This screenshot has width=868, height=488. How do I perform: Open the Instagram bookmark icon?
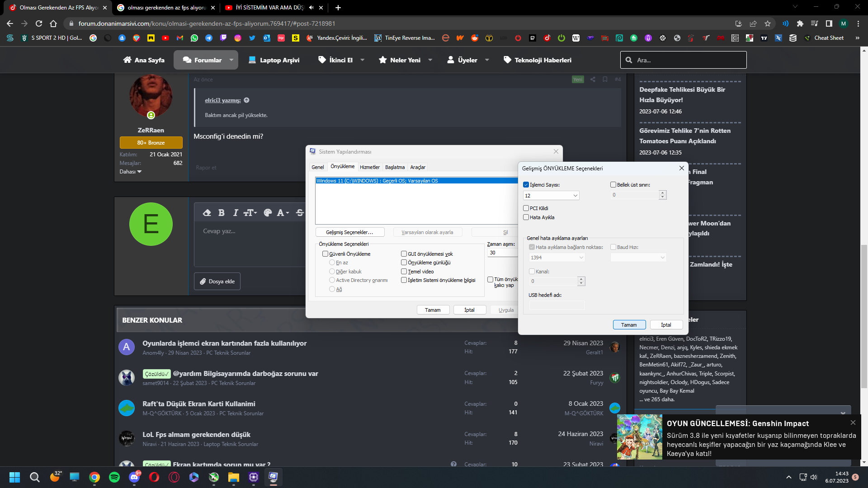[x=238, y=38]
